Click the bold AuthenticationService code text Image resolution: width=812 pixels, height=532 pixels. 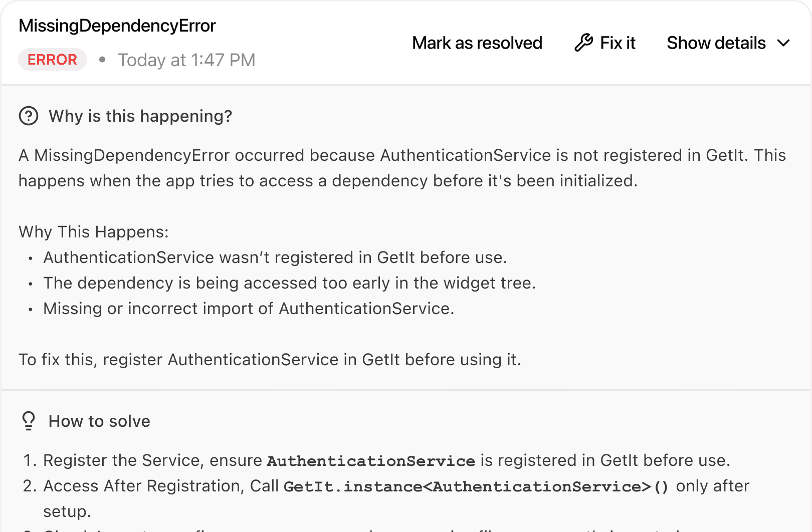[x=371, y=461]
